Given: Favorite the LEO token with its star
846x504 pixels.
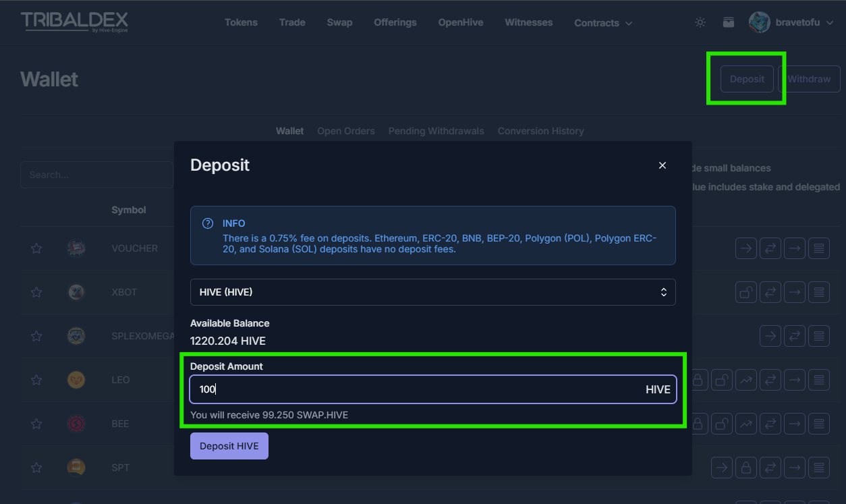Looking at the screenshot, I should point(36,380).
